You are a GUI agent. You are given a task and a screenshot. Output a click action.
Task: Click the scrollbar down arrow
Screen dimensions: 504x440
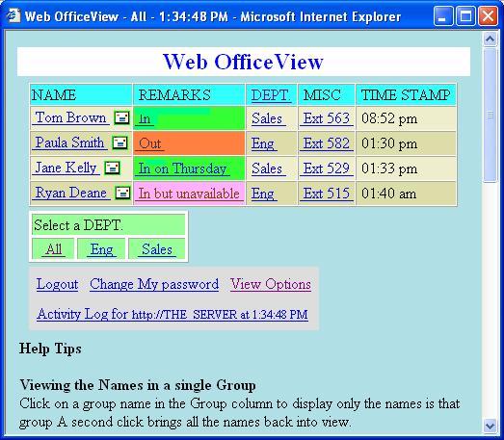click(490, 426)
